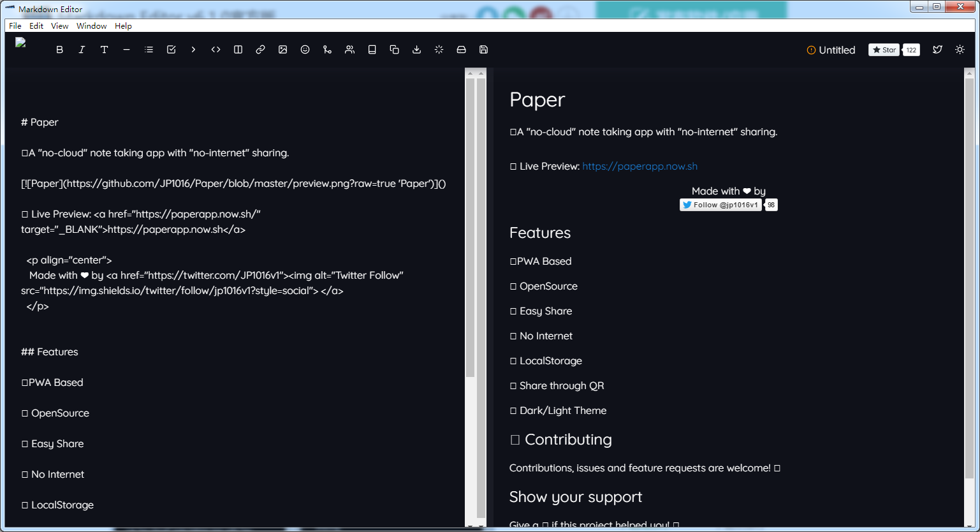Click 'PWA Based' line in editor
Screen dimensions: 980x532
coord(52,383)
